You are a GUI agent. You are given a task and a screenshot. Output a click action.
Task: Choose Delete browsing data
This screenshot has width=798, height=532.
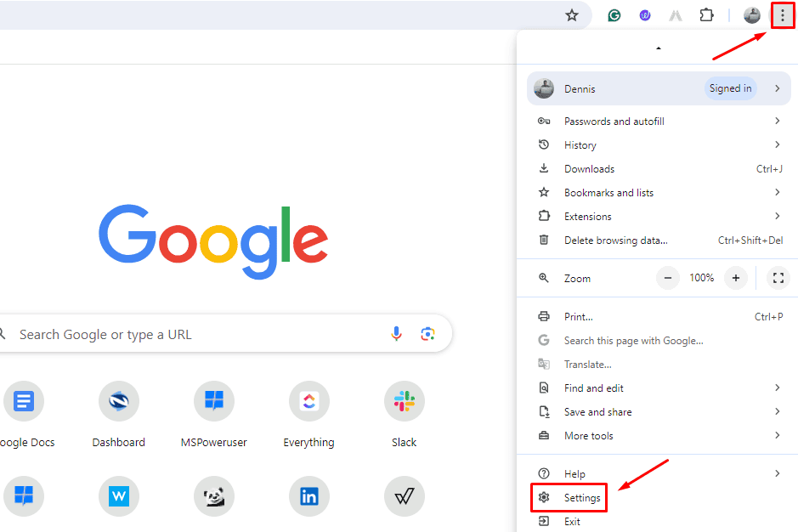tap(659, 241)
